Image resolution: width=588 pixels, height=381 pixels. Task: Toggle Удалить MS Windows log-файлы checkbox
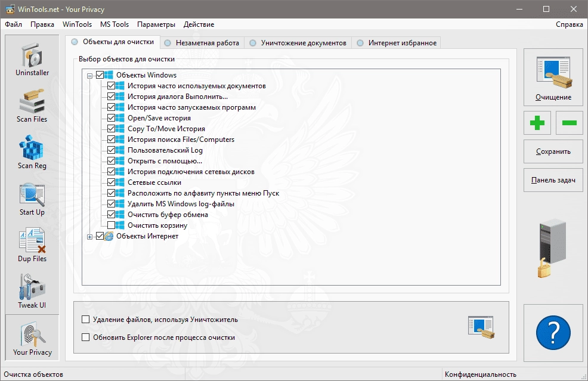coord(111,204)
